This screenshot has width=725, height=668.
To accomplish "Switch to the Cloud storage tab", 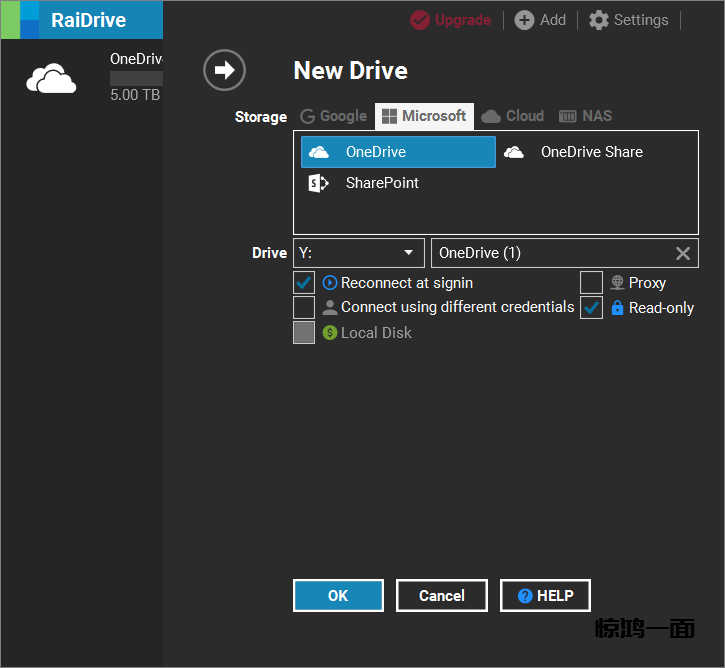I will point(512,116).
